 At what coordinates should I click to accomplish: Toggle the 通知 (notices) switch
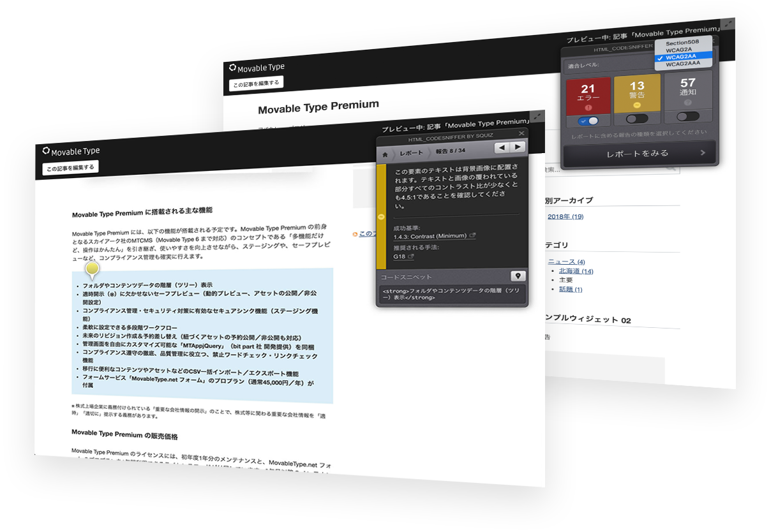[687, 116]
